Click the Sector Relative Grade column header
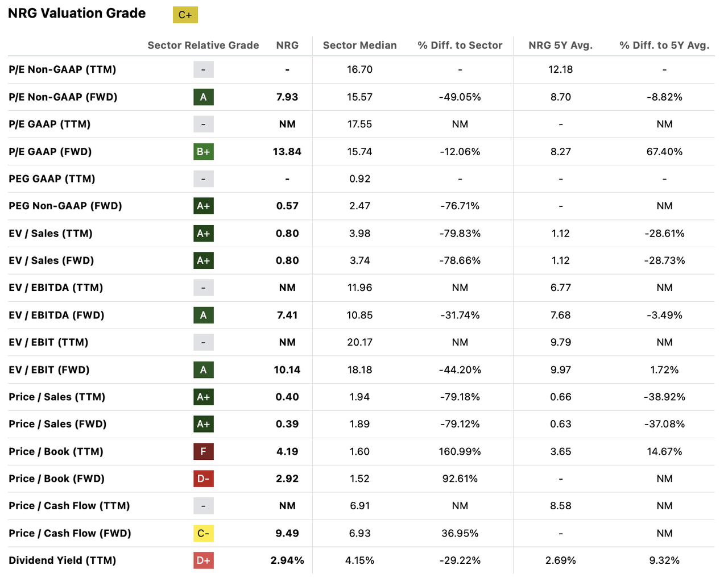 point(203,45)
